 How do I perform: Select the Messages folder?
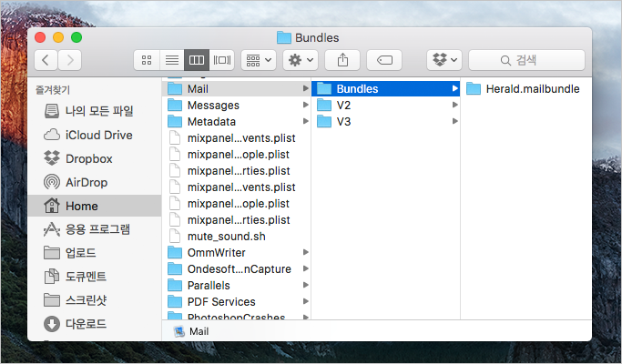(237, 105)
